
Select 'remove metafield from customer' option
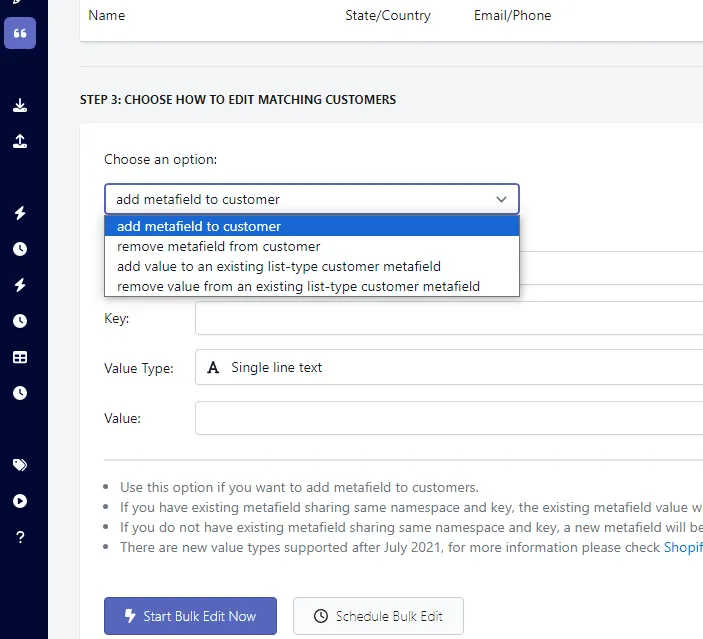312,246
